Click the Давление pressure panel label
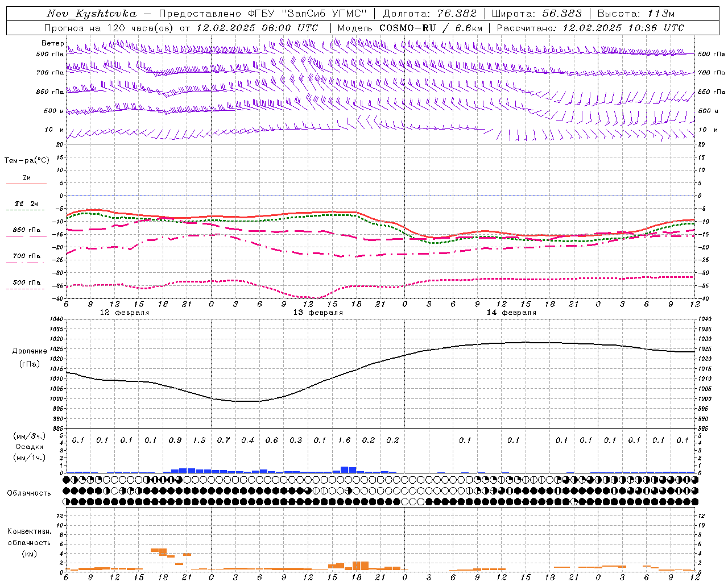The height and width of the screenshot is (582, 728). (30, 351)
